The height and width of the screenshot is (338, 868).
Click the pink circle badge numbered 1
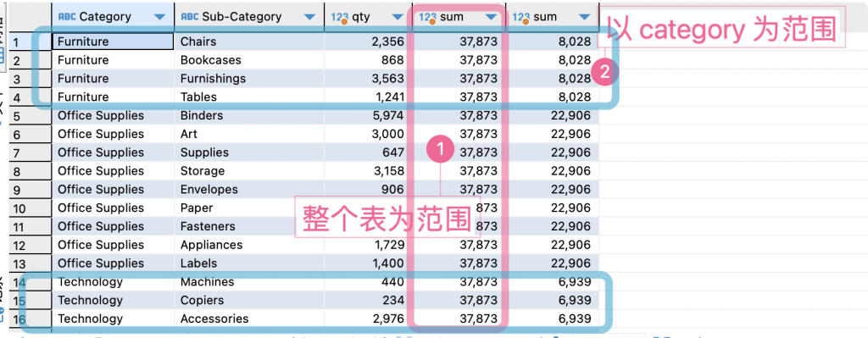(441, 148)
